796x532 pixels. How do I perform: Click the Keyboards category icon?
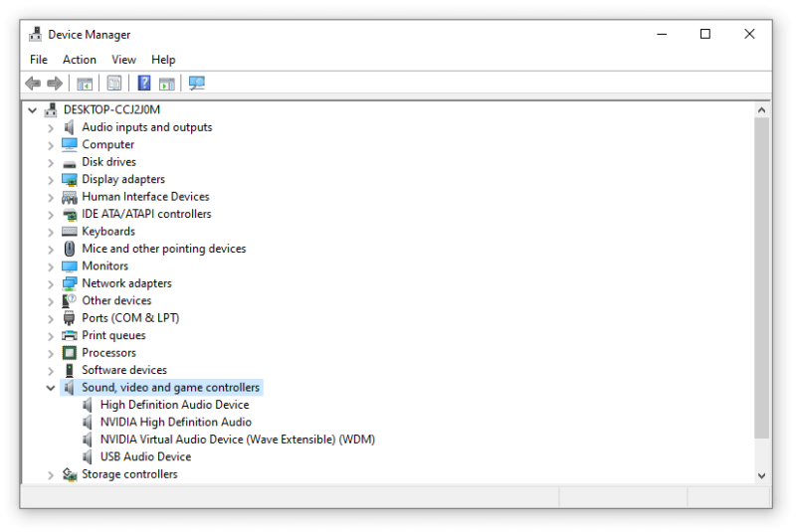point(69,232)
